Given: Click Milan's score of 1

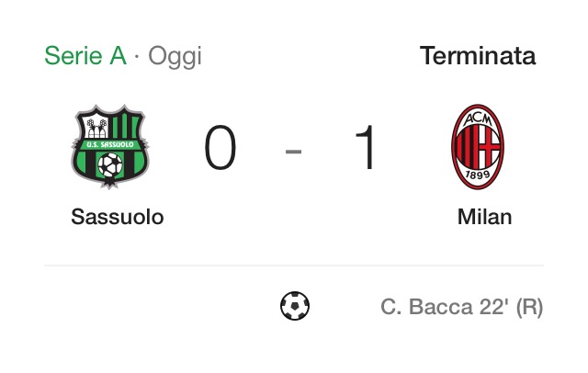Looking at the screenshot, I should [x=366, y=147].
